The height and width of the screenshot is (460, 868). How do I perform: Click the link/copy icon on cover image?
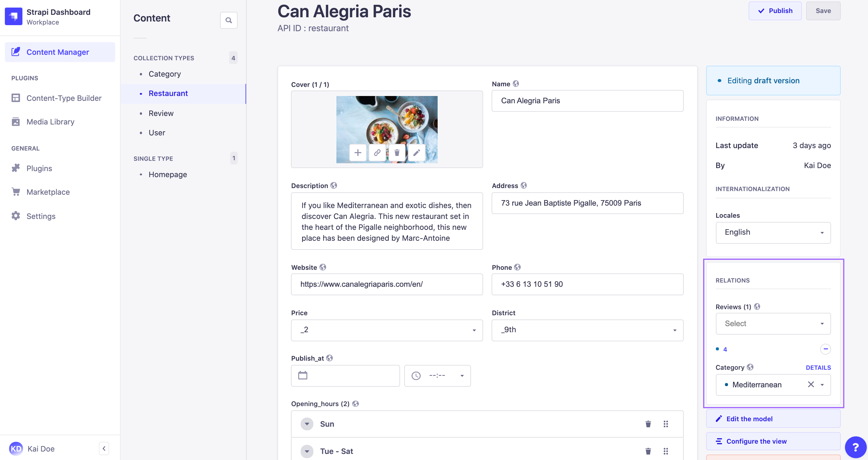(377, 153)
